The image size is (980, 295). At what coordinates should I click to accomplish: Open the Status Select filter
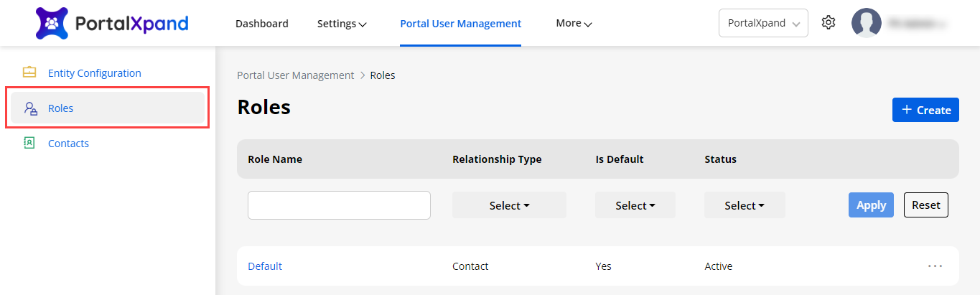(x=744, y=205)
